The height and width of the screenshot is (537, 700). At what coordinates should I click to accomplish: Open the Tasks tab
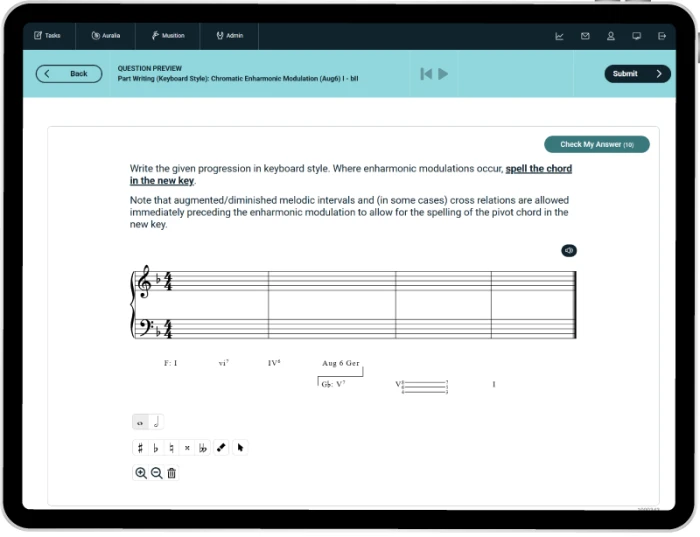tap(47, 36)
